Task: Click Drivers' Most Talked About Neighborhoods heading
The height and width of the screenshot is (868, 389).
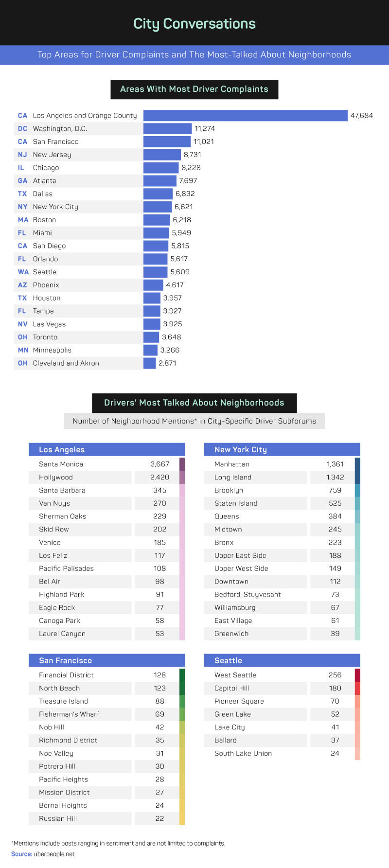Action: click(x=194, y=403)
